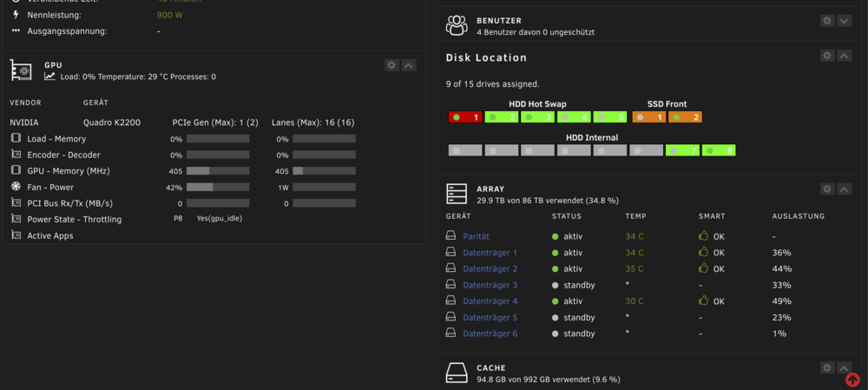Collapse the Disk Location panel
868x390 pixels.
844,56
